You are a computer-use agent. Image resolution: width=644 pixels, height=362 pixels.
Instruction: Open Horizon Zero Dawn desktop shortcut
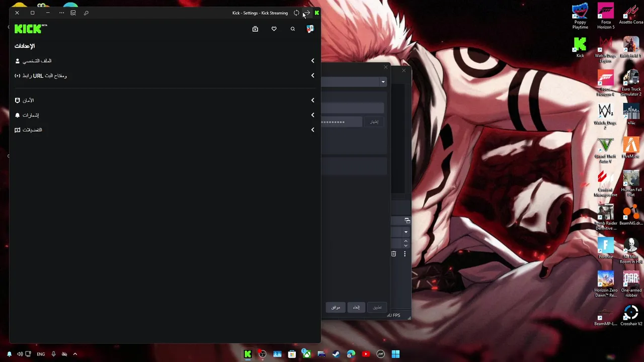[x=606, y=285]
